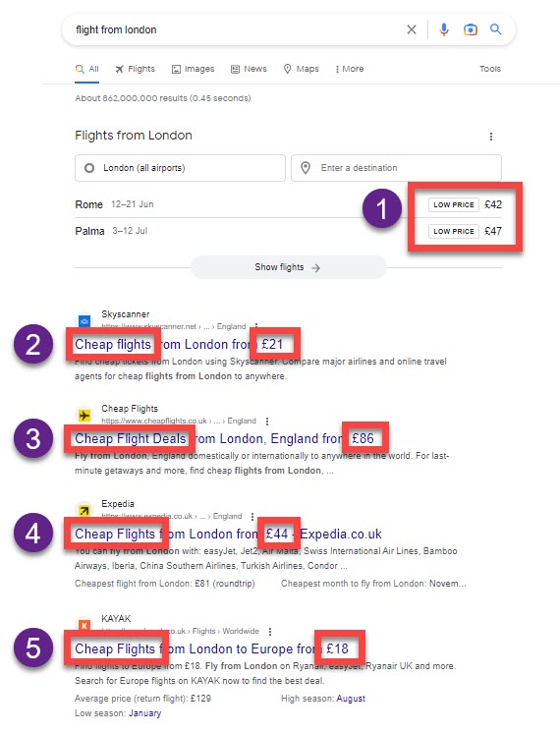Open the Skyscanner Cheap flights from London link
The height and width of the screenshot is (733, 560).
(x=179, y=345)
